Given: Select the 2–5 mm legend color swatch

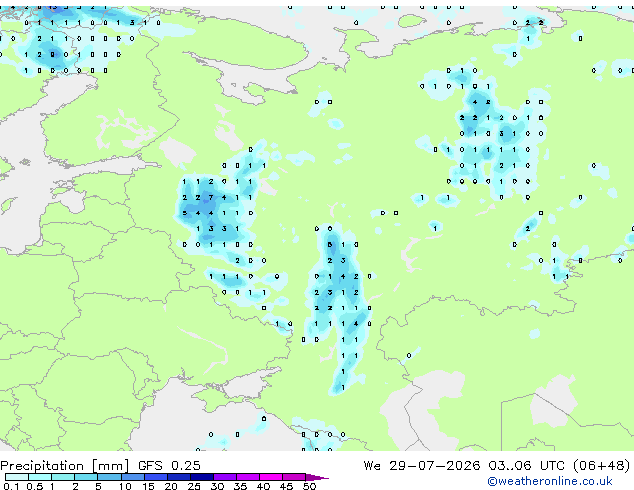Looking at the screenshot, I should point(86,477).
